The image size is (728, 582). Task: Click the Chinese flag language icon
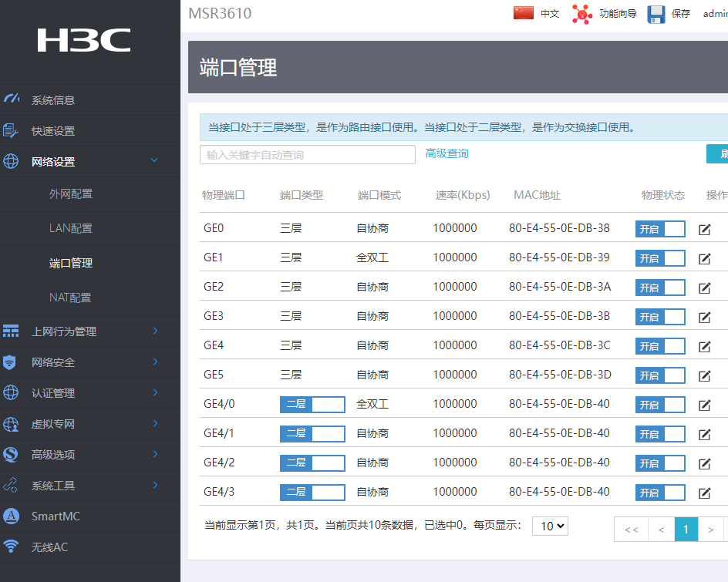coord(523,13)
